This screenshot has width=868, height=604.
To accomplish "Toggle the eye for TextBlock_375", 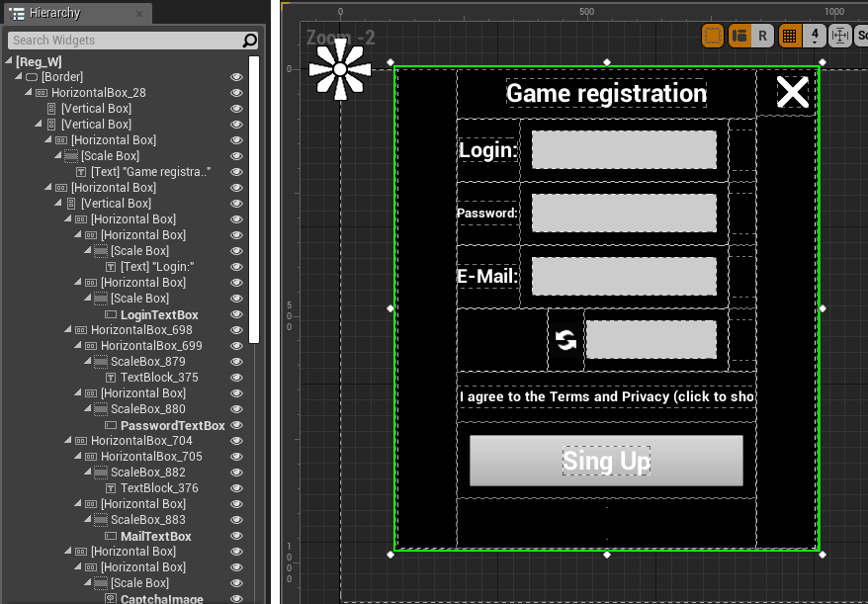I will [236, 378].
